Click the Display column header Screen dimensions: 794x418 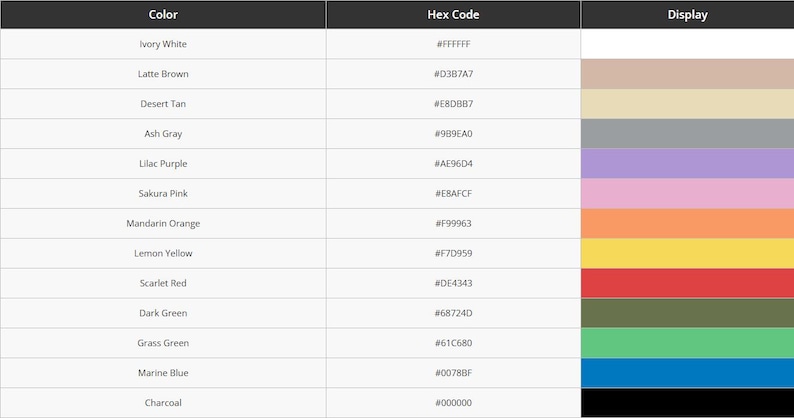[688, 15]
